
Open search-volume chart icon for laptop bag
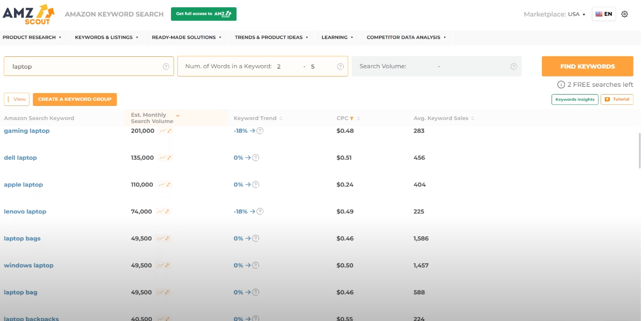(x=163, y=292)
